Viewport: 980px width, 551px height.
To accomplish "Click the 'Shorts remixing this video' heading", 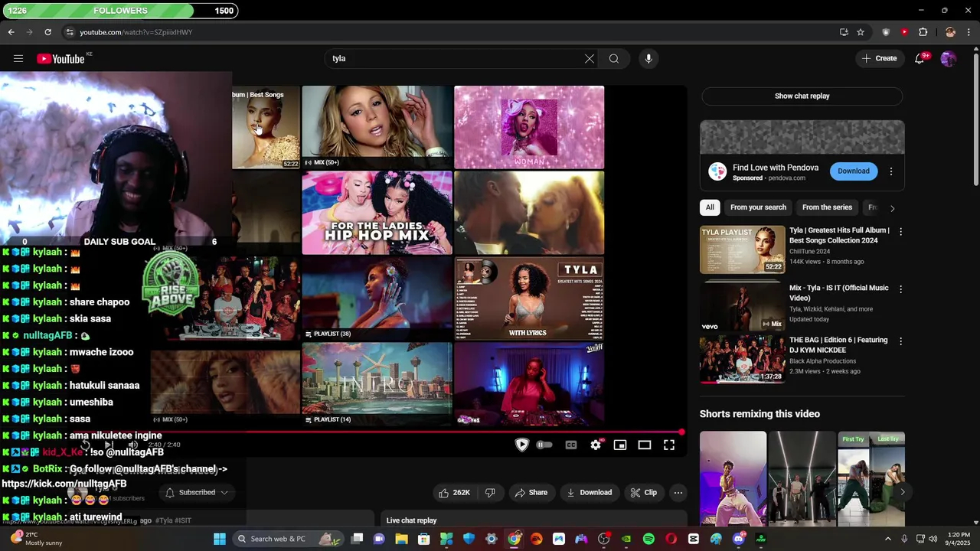I will (x=759, y=414).
